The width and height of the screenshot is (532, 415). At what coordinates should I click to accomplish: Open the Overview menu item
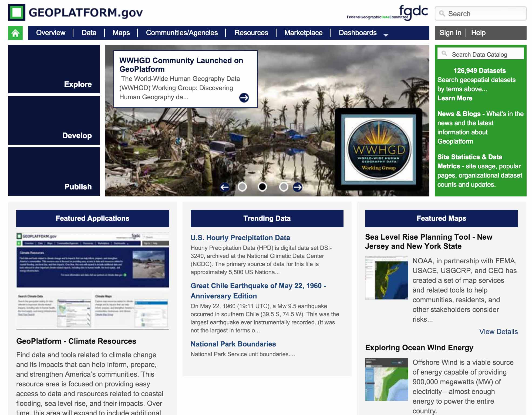tap(51, 33)
